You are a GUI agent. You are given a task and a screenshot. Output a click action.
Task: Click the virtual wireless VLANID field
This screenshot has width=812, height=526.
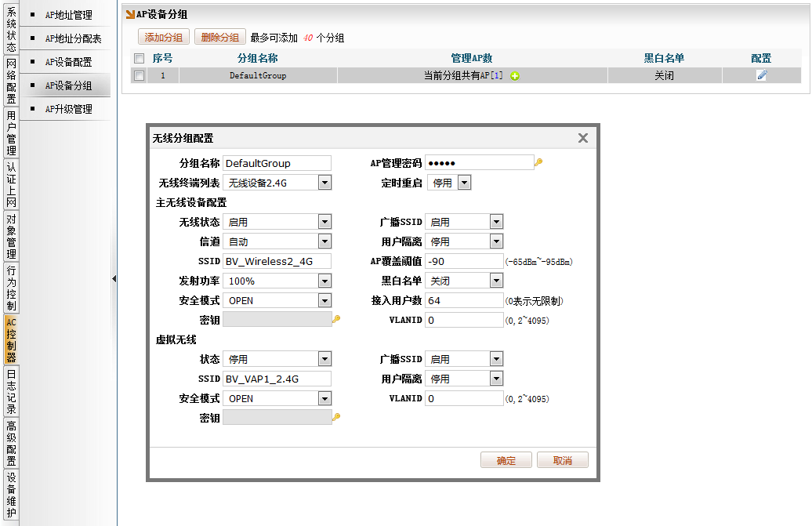click(465, 399)
